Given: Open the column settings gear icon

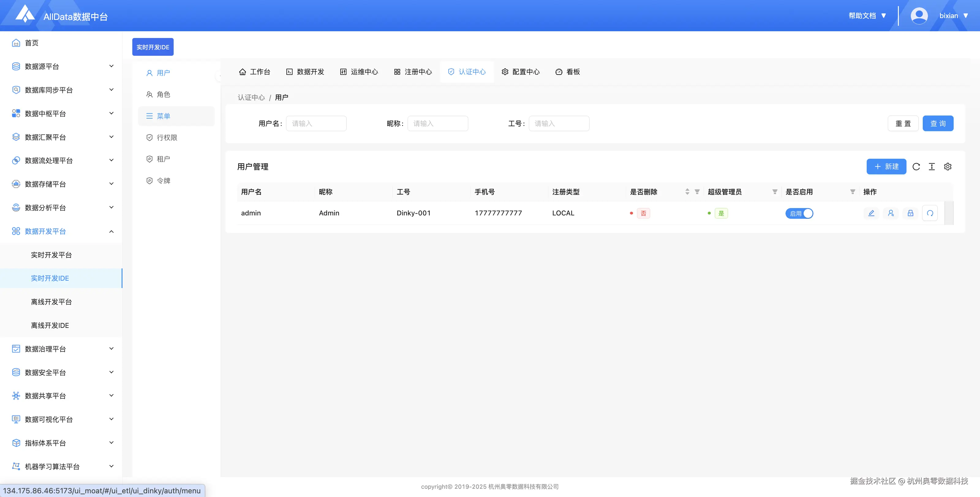Looking at the screenshot, I should coord(948,167).
